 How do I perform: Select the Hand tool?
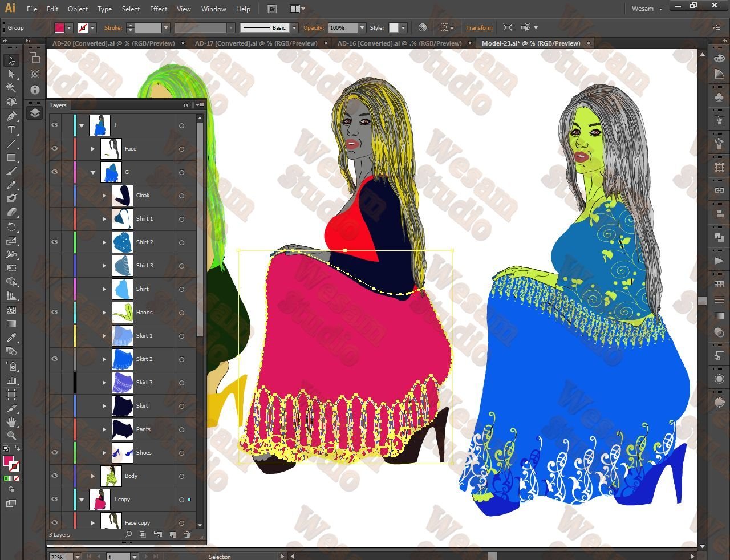coord(11,422)
